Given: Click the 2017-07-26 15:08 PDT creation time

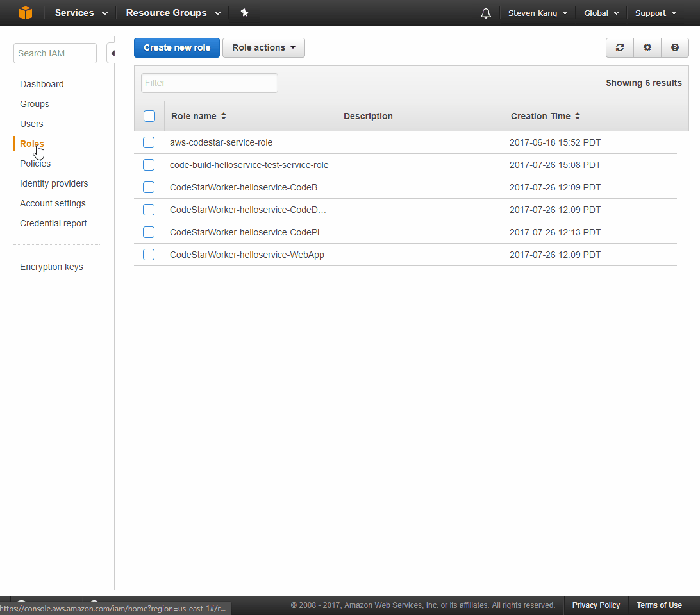Looking at the screenshot, I should (555, 165).
